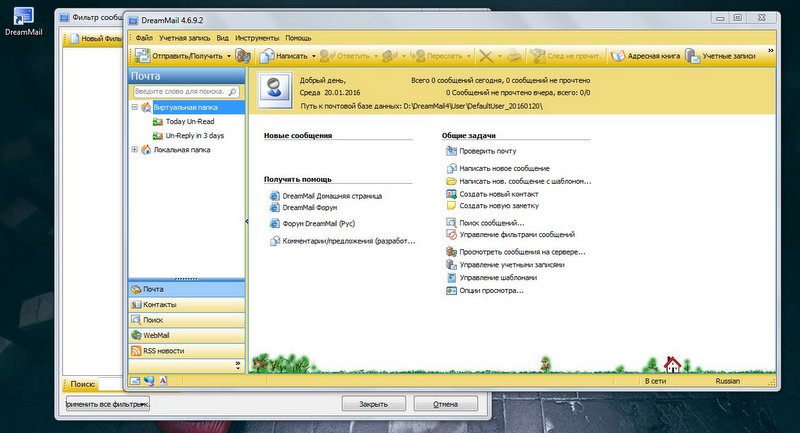
Task: Open the Отправить/Получить dropdown arrow
Action: tap(229, 56)
